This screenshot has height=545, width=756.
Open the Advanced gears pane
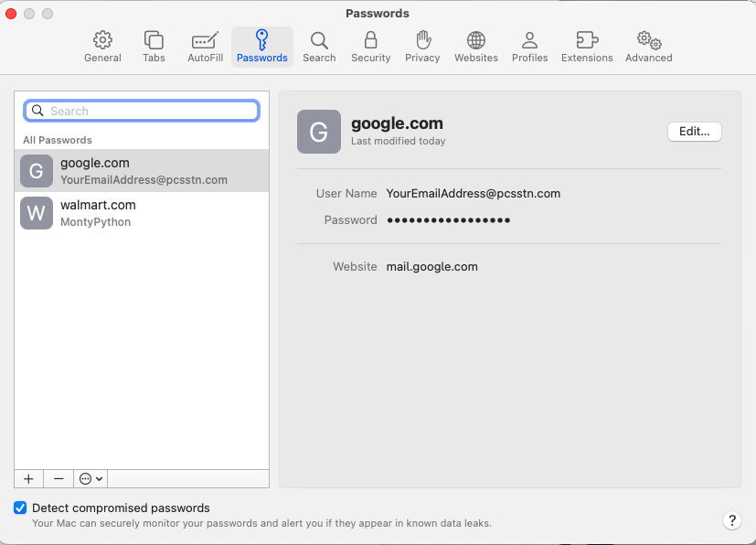tap(648, 47)
